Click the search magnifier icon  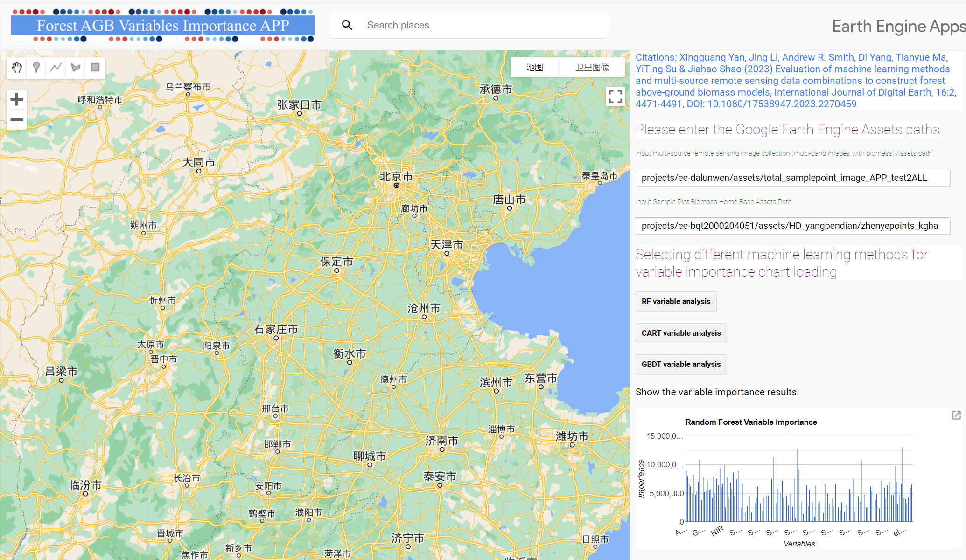[x=347, y=25]
